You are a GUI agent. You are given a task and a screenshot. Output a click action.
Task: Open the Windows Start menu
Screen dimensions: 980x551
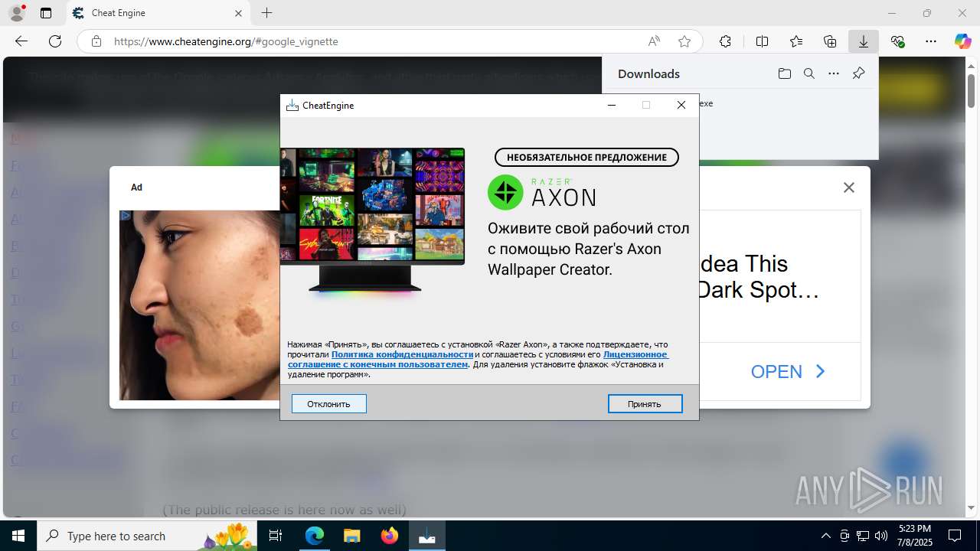pos(18,536)
